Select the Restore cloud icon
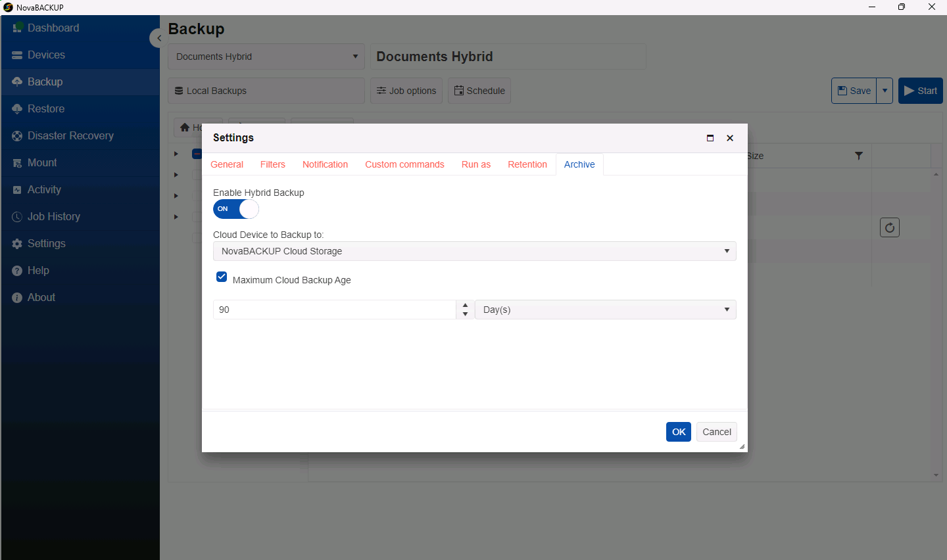947x560 pixels. click(18, 109)
